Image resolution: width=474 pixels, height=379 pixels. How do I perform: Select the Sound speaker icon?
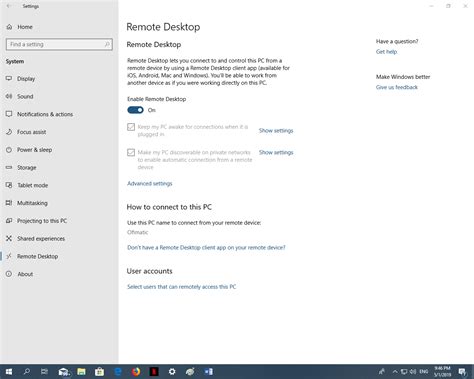(x=9, y=96)
